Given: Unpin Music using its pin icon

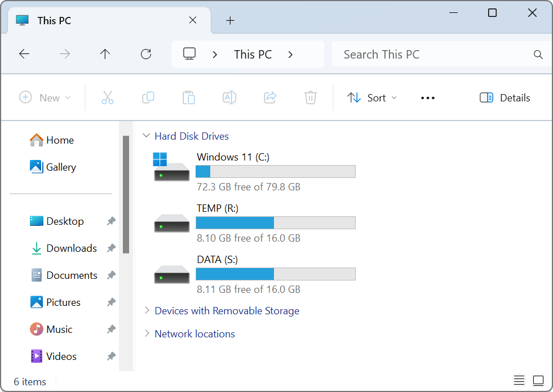Looking at the screenshot, I should [x=112, y=329].
